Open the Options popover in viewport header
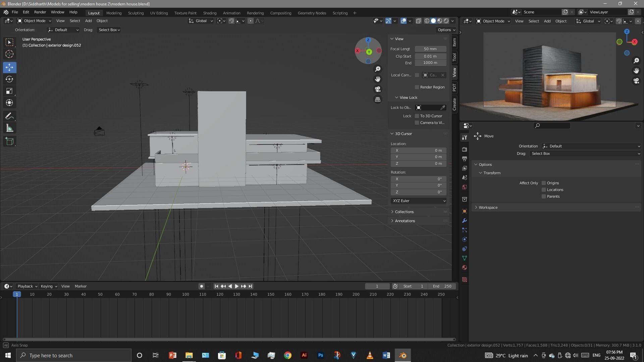644x362 pixels. [x=446, y=30]
